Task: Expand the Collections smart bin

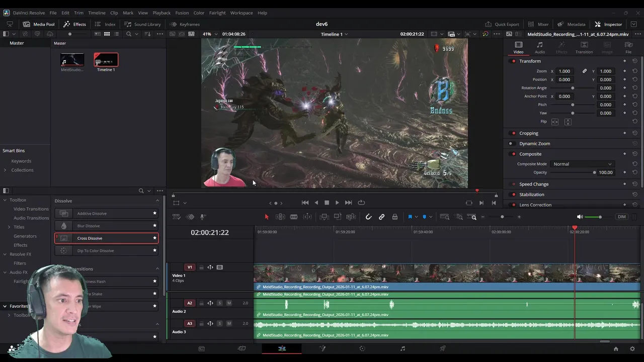Action: pos(5,170)
